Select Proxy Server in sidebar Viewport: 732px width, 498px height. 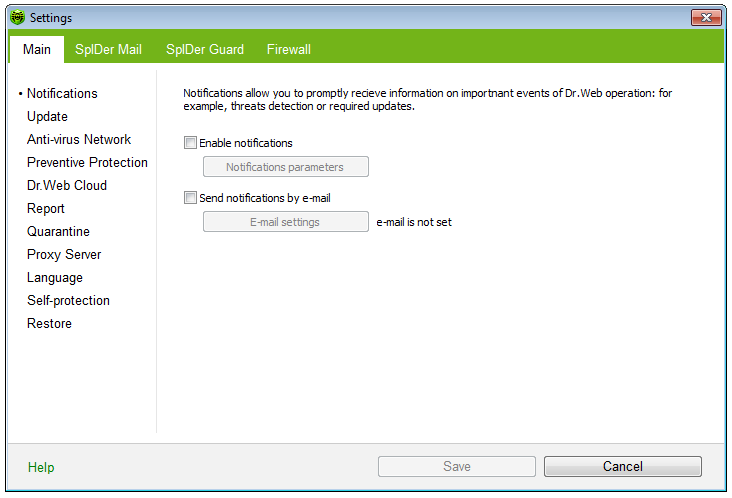(x=64, y=254)
